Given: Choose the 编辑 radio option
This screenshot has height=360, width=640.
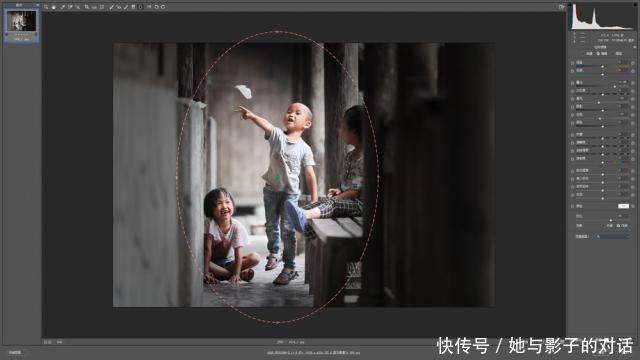Looking at the screenshot, I should (602, 53).
